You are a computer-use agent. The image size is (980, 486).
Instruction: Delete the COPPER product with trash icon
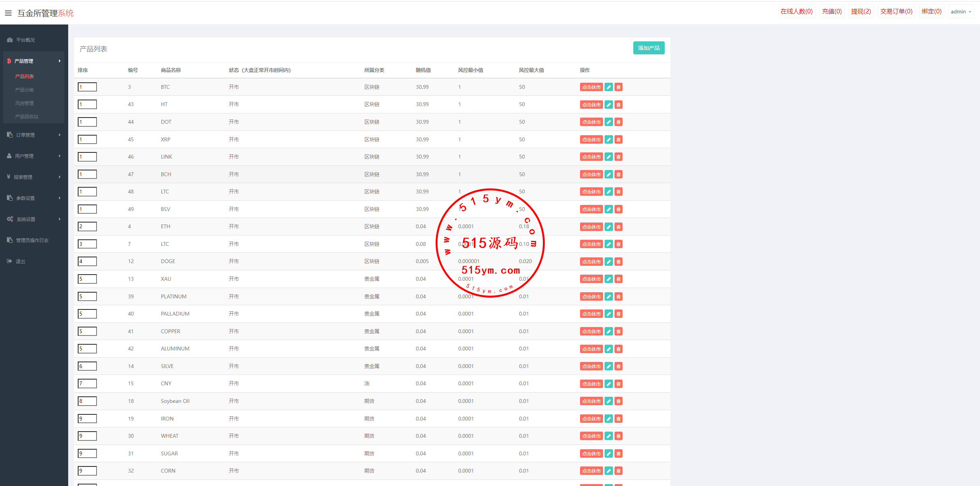[x=618, y=332]
